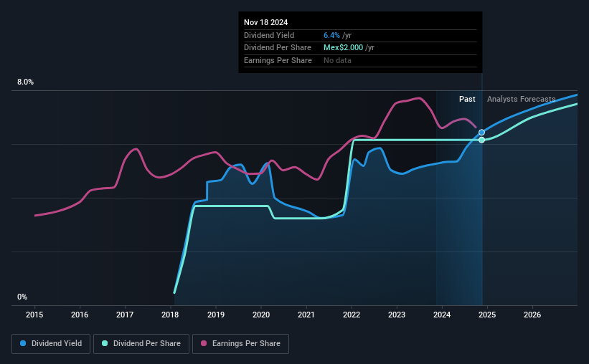Click the 2019 x-axis label

click(216, 315)
